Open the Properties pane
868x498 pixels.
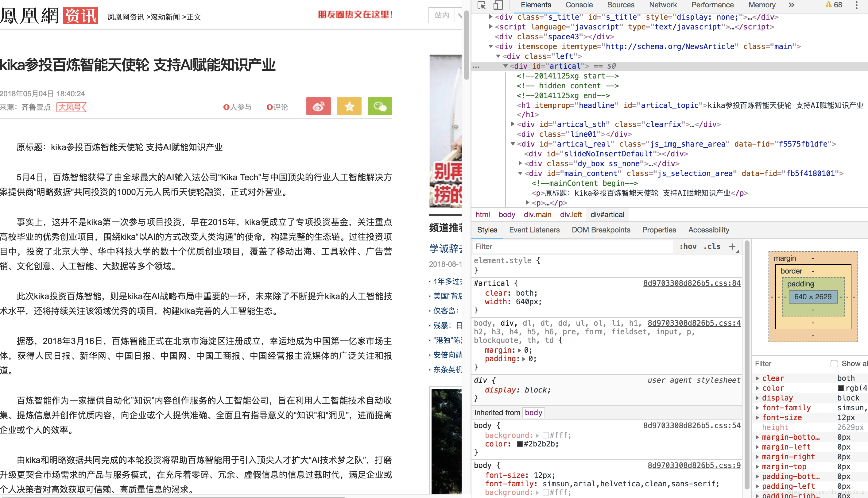click(x=659, y=230)
